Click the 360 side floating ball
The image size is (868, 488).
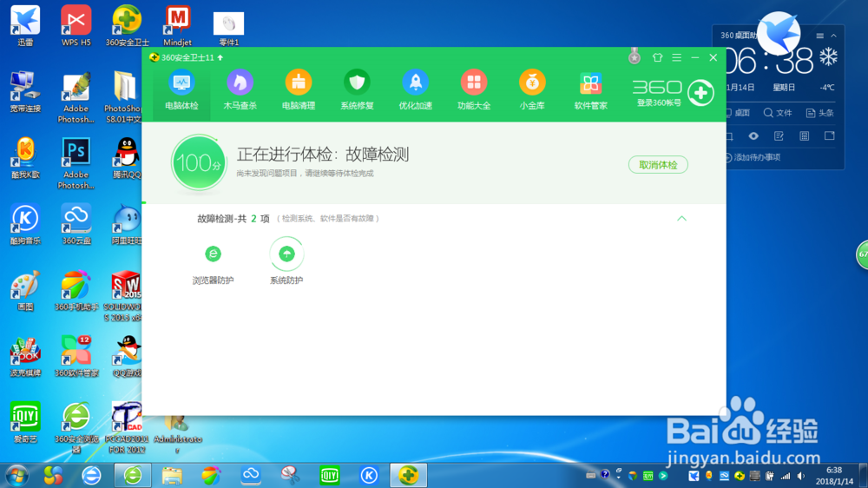[x=863, y=254]
